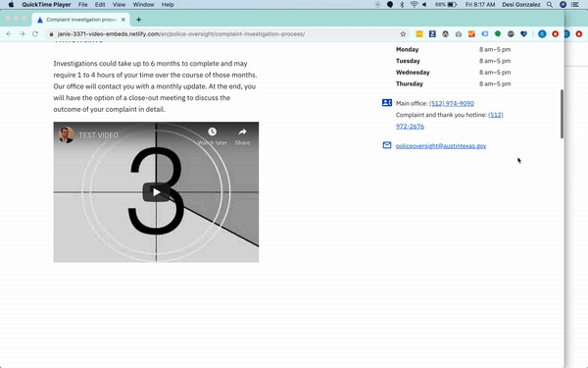Click the blue Z extension icon
588x368 pixels.
(432, 33)
